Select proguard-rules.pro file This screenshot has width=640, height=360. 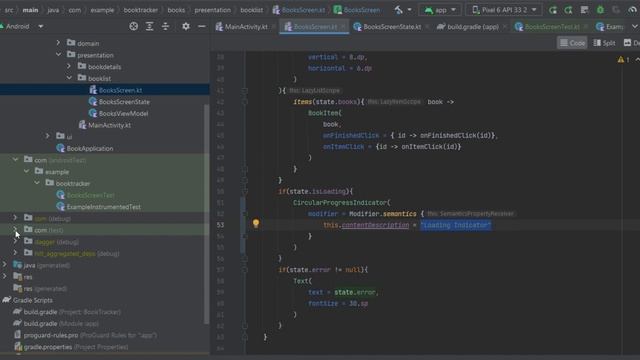[x=85, y=335]
